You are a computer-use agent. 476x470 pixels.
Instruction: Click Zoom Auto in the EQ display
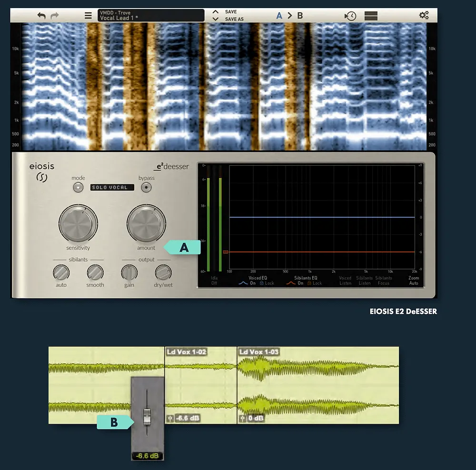414,280
